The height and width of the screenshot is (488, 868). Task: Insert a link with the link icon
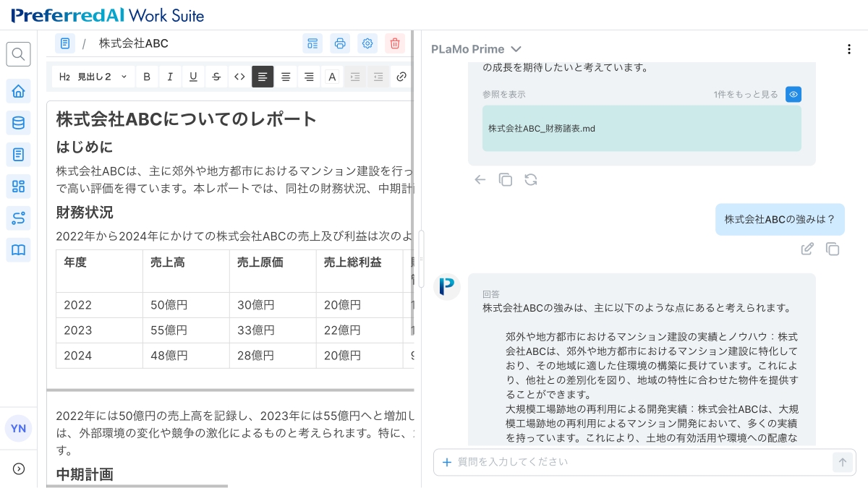click(401, 77)
